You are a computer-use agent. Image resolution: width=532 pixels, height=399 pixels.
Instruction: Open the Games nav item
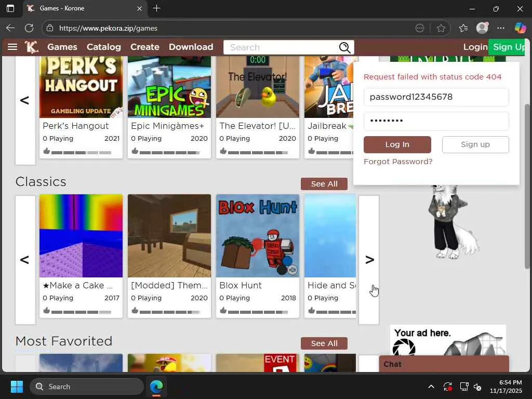point(62,47)
